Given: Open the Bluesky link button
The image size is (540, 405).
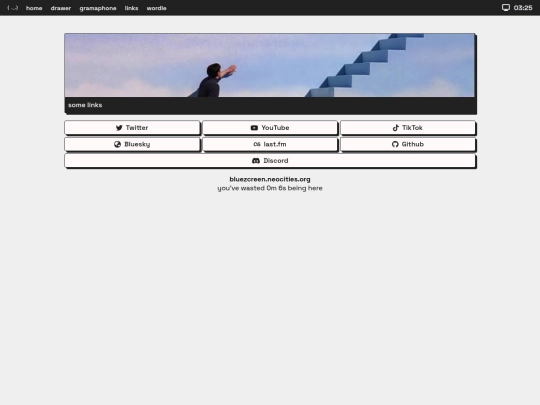Looking at the screenshot, I should [132, 144].
